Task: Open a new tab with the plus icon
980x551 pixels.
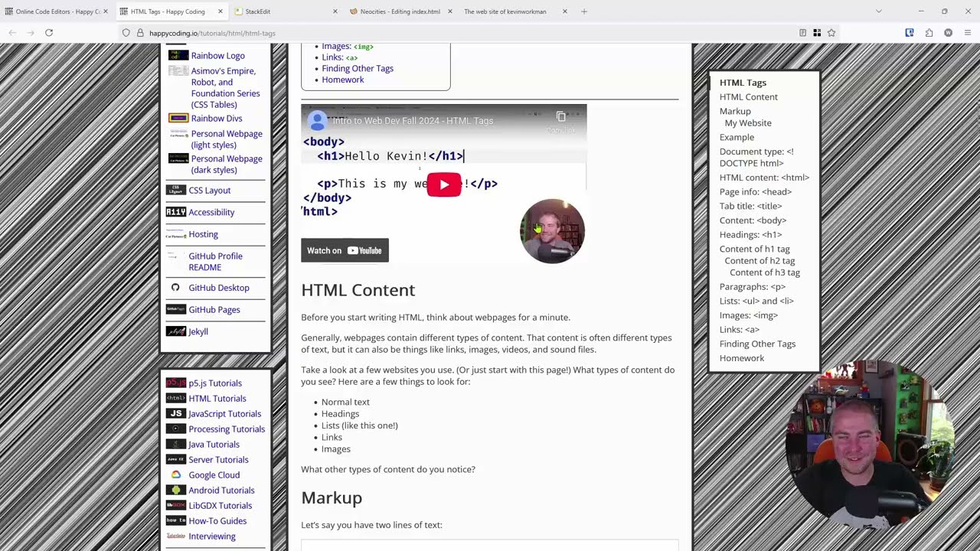Action: (584, 11)
